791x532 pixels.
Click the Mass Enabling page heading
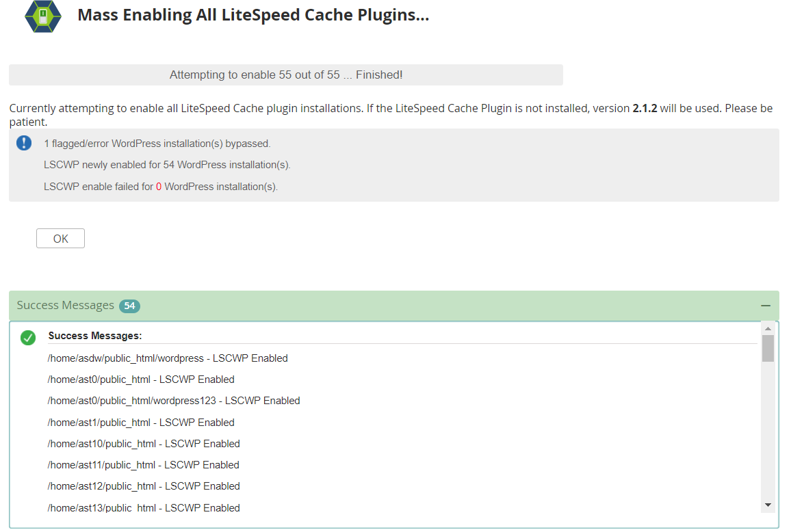pyautogui.click(x=253, y=15)
